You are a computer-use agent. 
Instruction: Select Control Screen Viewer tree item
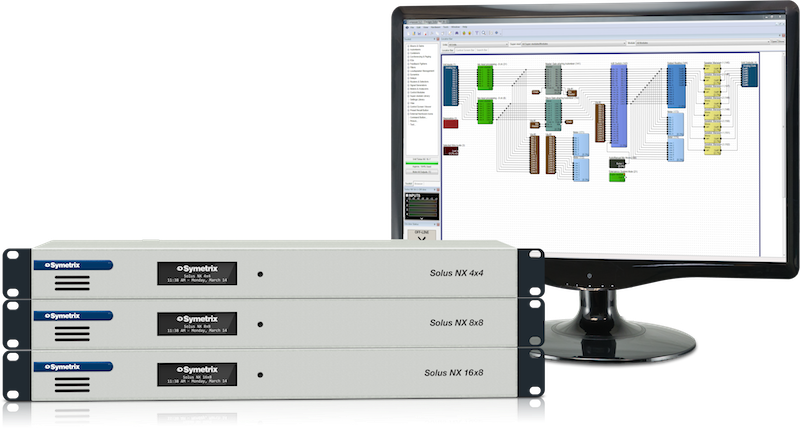point(420,107)
